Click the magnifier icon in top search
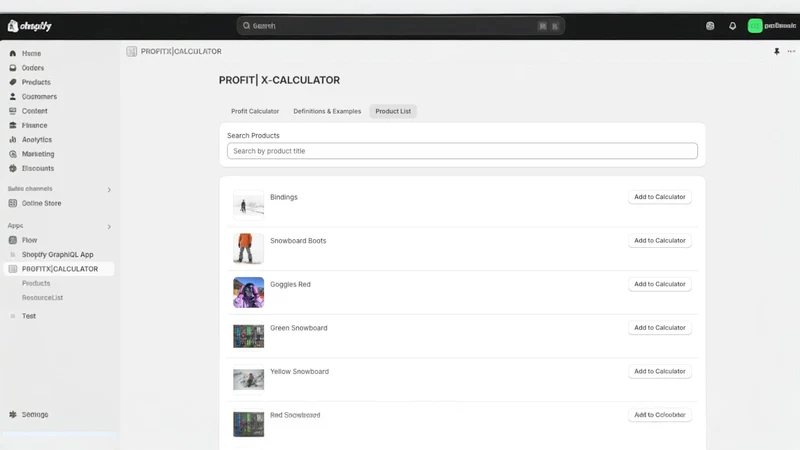Screen dimensions: 800x450 click(246, 26)
